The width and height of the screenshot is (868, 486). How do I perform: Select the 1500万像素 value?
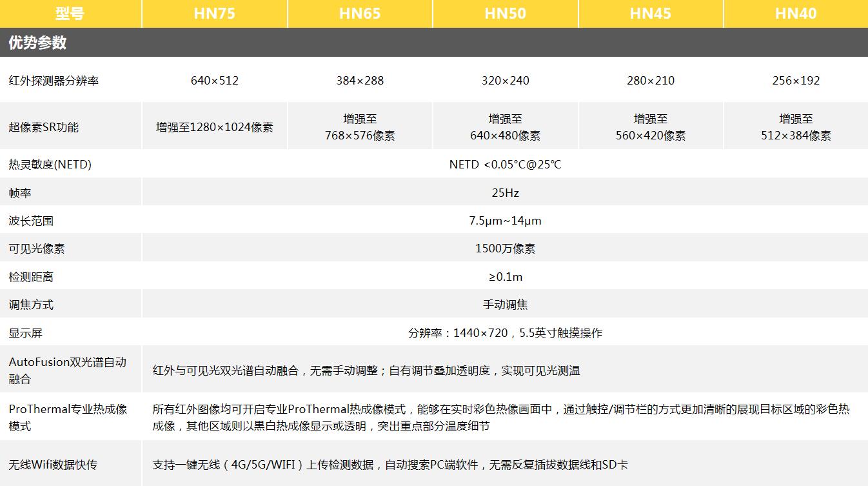click(x=505, y=248)
